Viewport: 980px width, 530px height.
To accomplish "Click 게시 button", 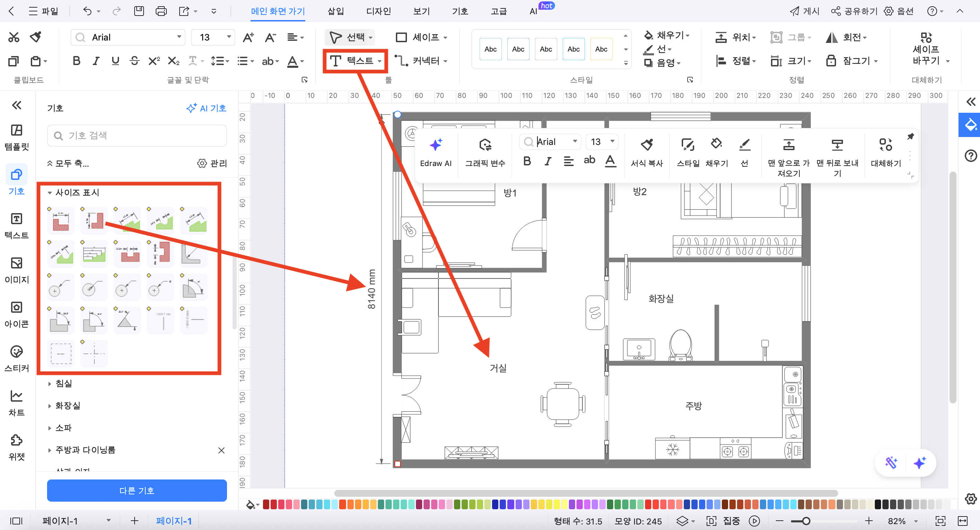I will pyautogui.click(x=804, y=11).
